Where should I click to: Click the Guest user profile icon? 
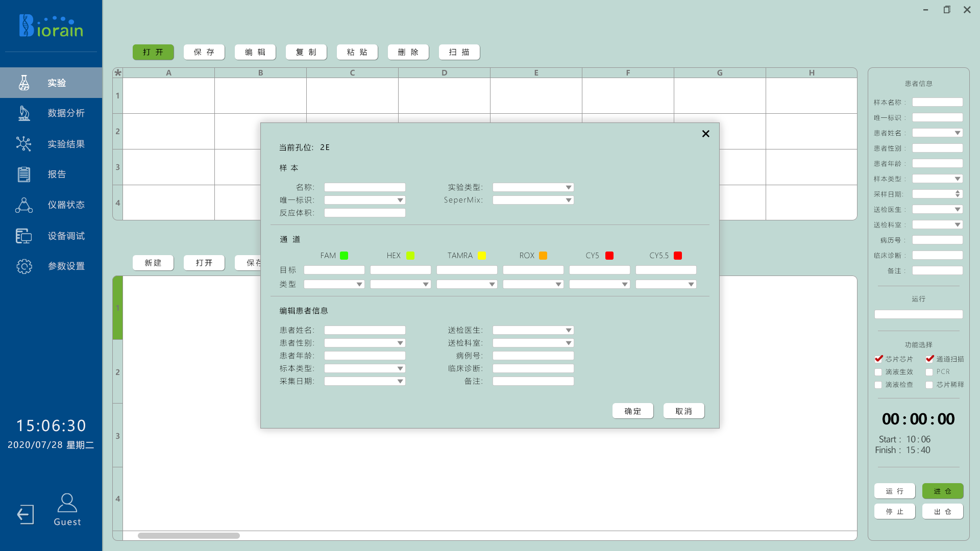(x=67, y=503)
